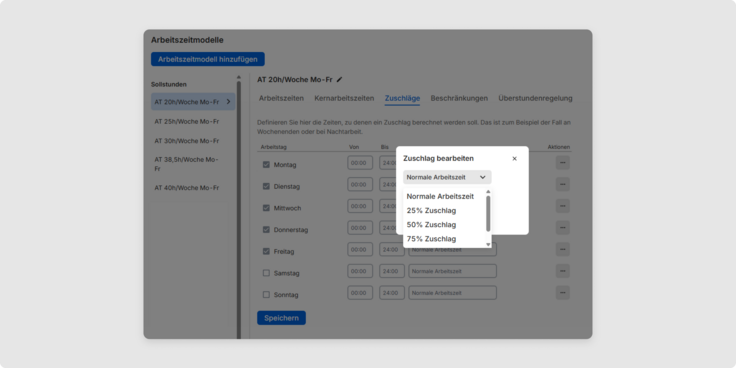Screen dimensions: 736x368
Task: Click the Donnerstag Von time field
Action: coord(360,228)
